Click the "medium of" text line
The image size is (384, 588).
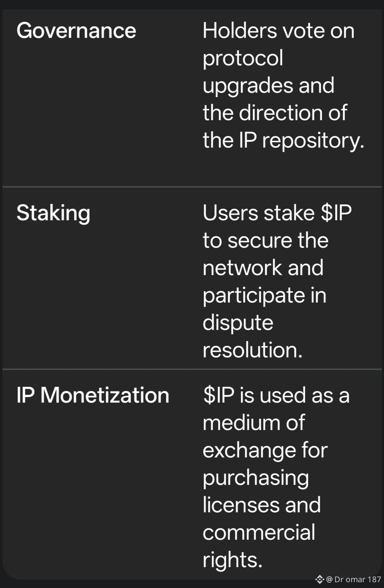click(254, 422)
